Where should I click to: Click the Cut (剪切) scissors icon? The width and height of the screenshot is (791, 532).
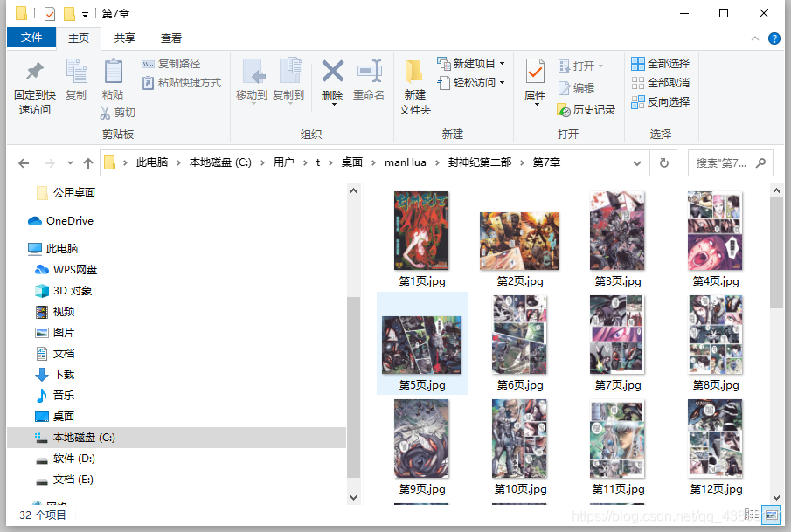click(x=105, y=113)
